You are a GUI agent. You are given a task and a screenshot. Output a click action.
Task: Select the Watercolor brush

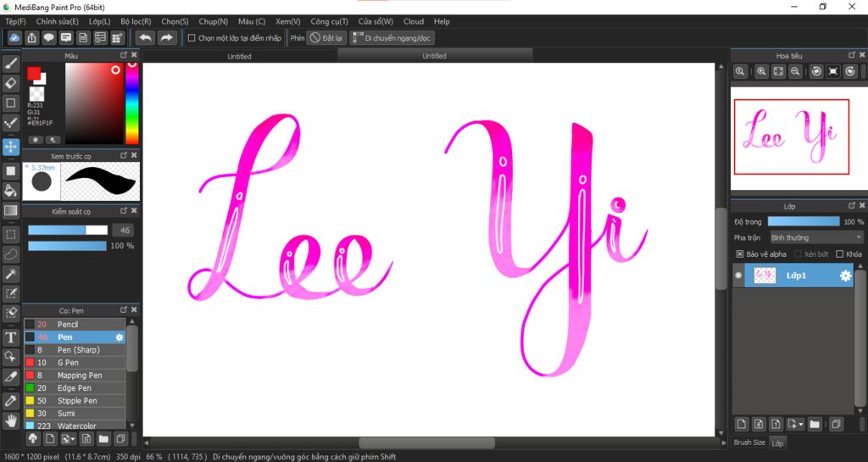(x=75, y=426)
